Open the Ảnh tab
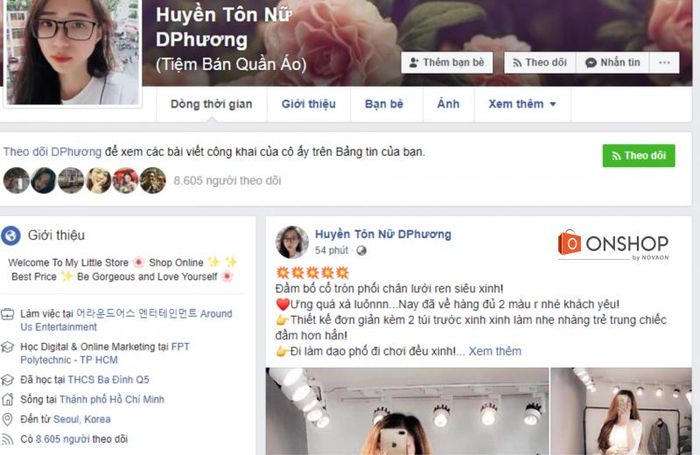 point(448,104)
